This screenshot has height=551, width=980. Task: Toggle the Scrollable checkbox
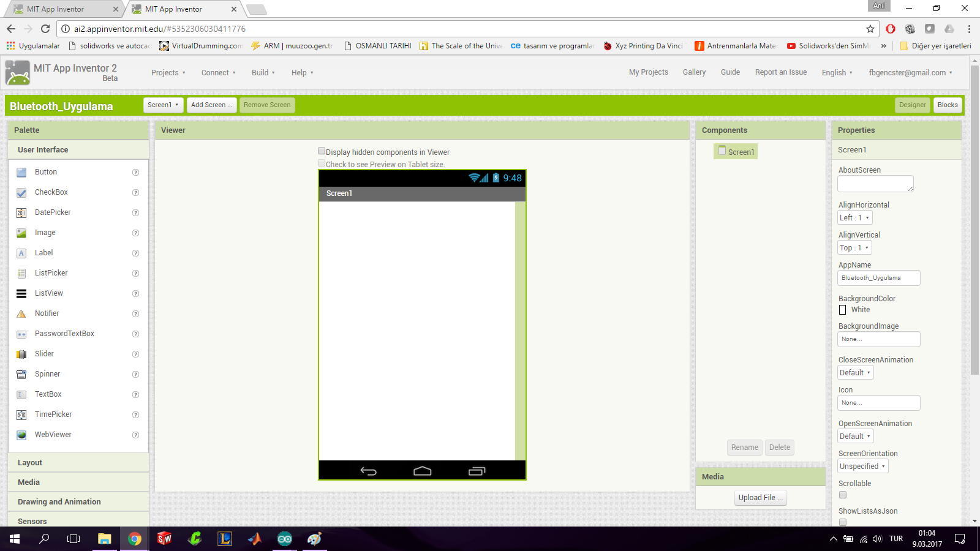843,495
